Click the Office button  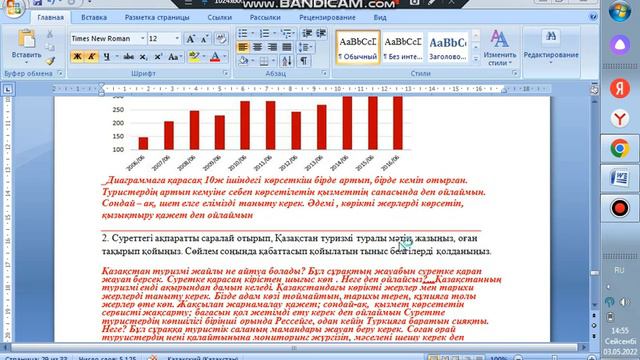13,7
